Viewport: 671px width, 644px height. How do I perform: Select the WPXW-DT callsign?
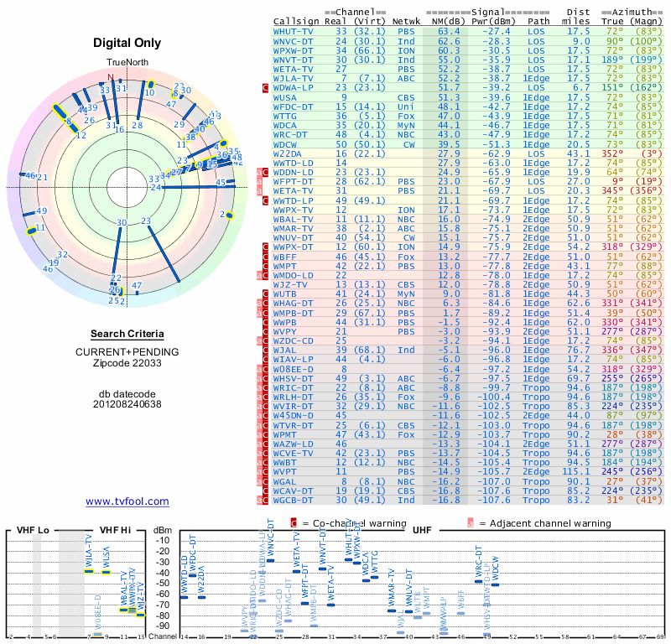293,50
